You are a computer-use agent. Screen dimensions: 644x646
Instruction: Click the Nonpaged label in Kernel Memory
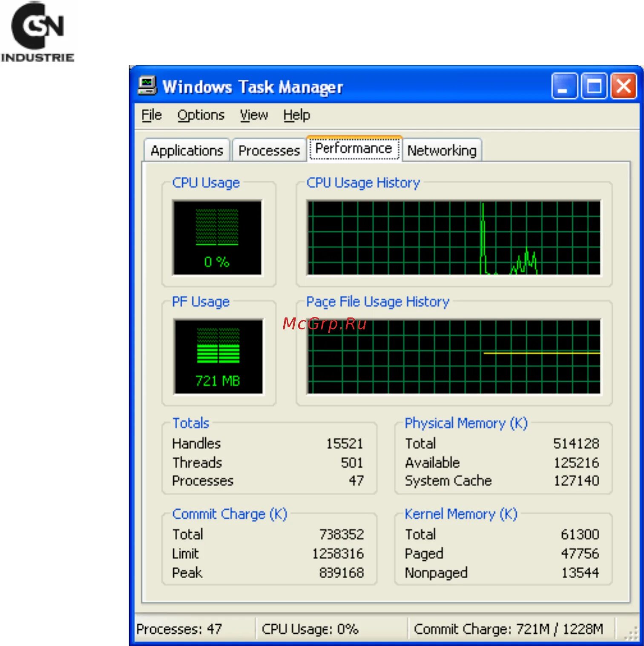point(436,573)
